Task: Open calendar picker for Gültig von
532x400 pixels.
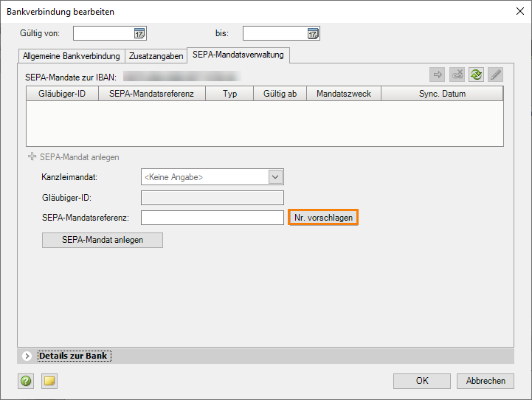Action: point(139,33)
